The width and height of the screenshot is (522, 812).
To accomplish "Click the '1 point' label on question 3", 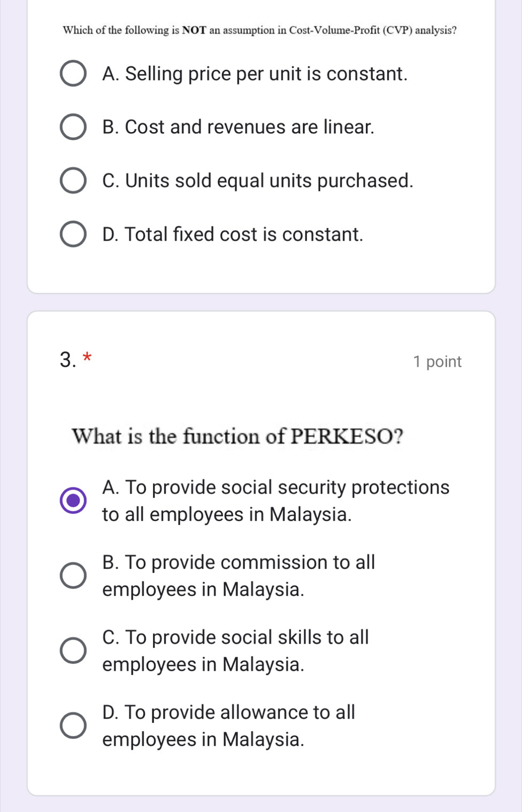I will coord(437,362).
